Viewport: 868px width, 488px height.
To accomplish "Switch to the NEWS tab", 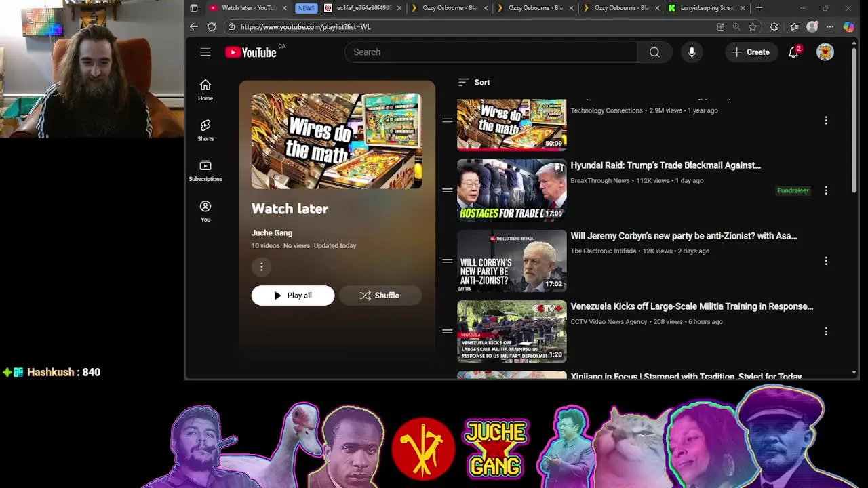I will 306,8.
